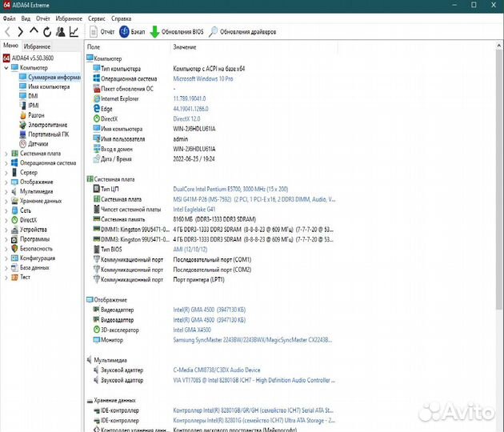Select Имя компьютера tree item
504x432 pixels.
(x=45, y=86)
